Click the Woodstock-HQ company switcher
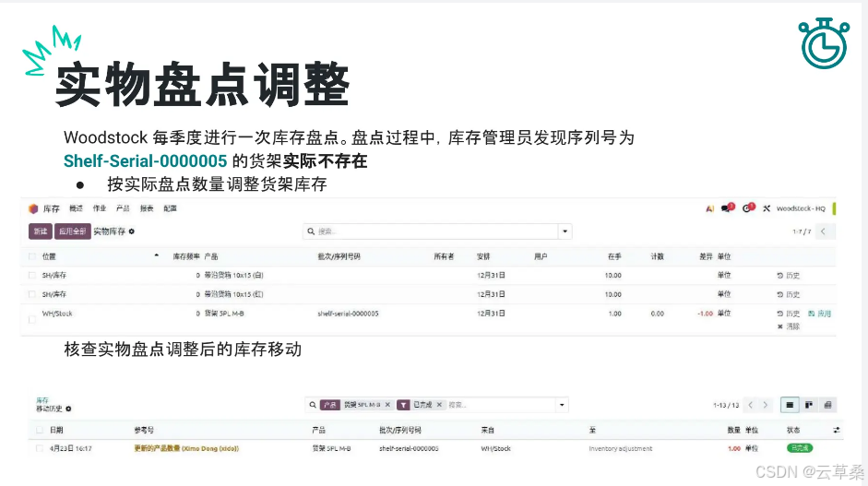 [801, 208]
